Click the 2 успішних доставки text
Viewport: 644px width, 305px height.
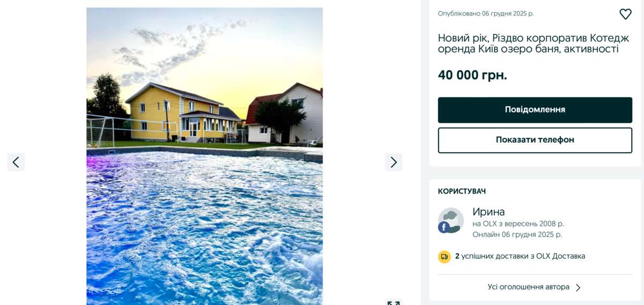point(520,256)
